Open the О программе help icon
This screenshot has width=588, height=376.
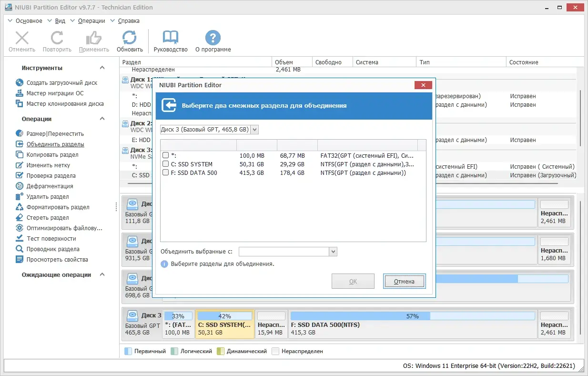[x=213, y=38]
